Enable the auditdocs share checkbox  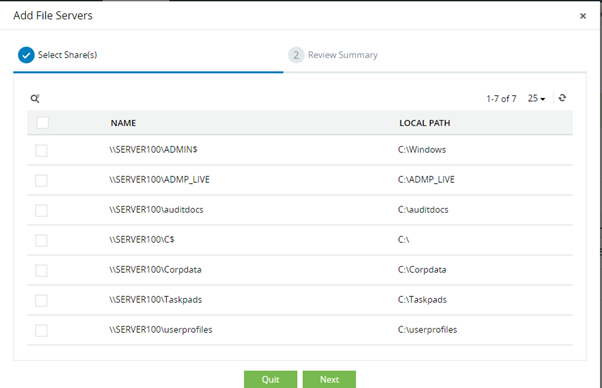coord(41,210)
